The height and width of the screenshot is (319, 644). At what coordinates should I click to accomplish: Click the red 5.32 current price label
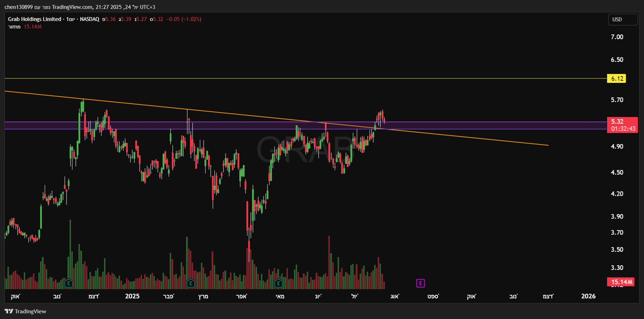[x=618, y=122]
